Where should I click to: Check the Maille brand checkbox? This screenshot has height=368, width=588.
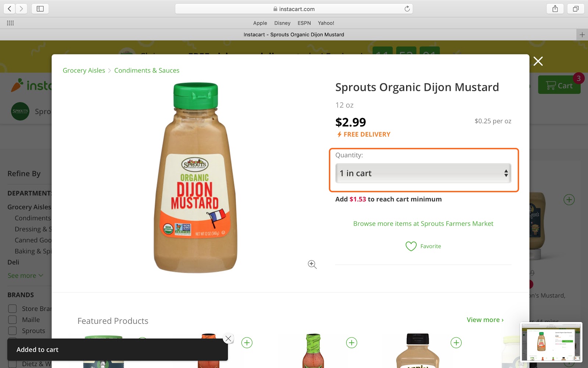point(12,320)
